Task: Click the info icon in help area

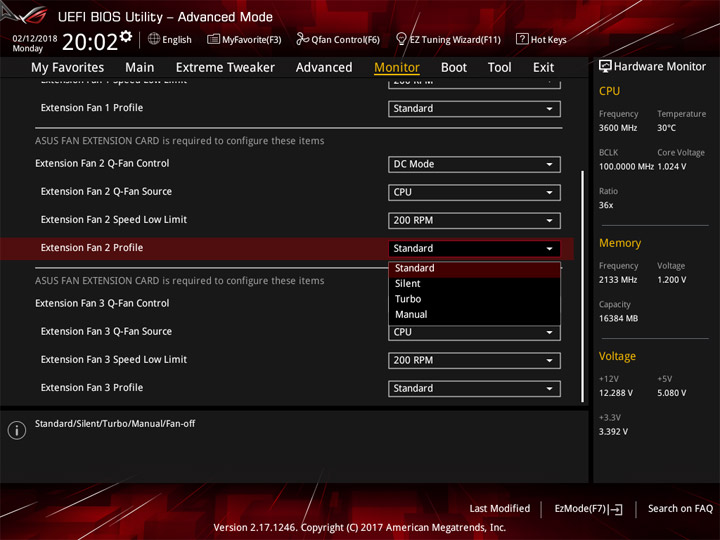Action: point(17,430)
